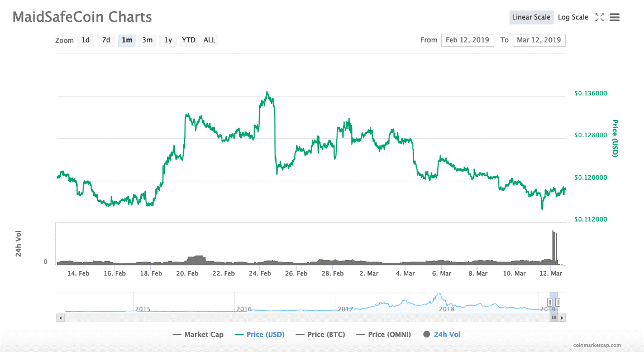The image size is (644, 352).
Task: Toggle Price (USD) series in legend
Action: coord(260,335)
